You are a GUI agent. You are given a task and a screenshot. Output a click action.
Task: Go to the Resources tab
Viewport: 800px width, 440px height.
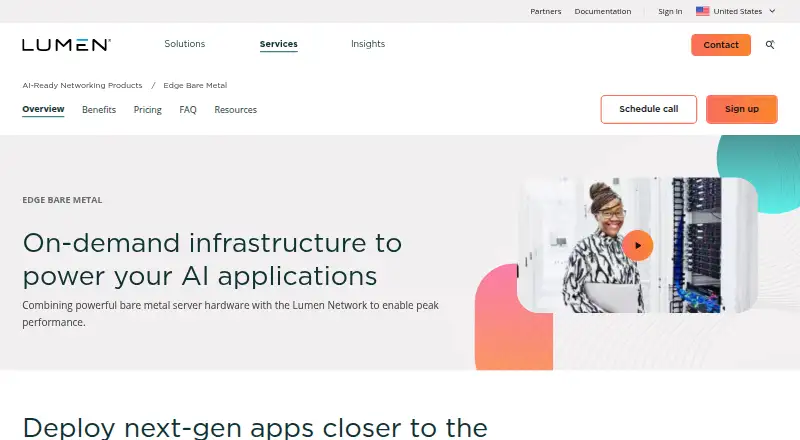[236, 110]
